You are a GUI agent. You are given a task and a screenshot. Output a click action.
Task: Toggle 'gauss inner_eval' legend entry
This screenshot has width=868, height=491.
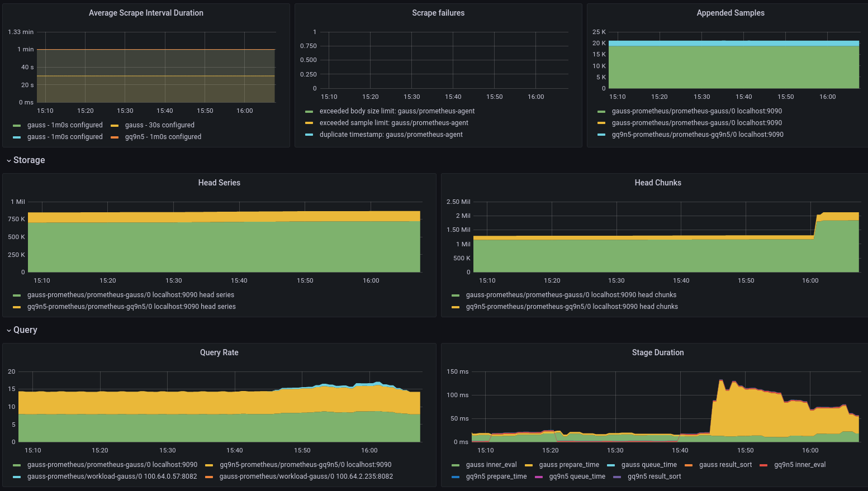point(491,465)
